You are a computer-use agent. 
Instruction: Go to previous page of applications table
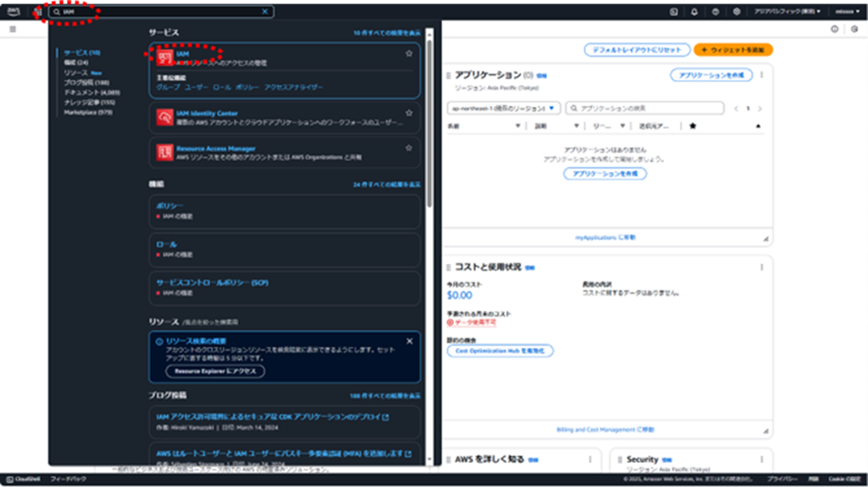pyautogui.click(x=736, y=108)
